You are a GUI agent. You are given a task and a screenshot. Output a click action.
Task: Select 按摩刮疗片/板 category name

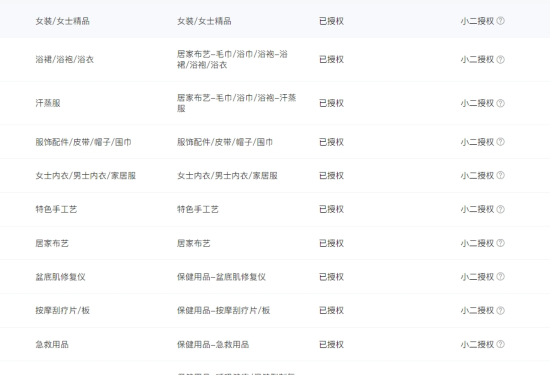[x=63, y=310]
